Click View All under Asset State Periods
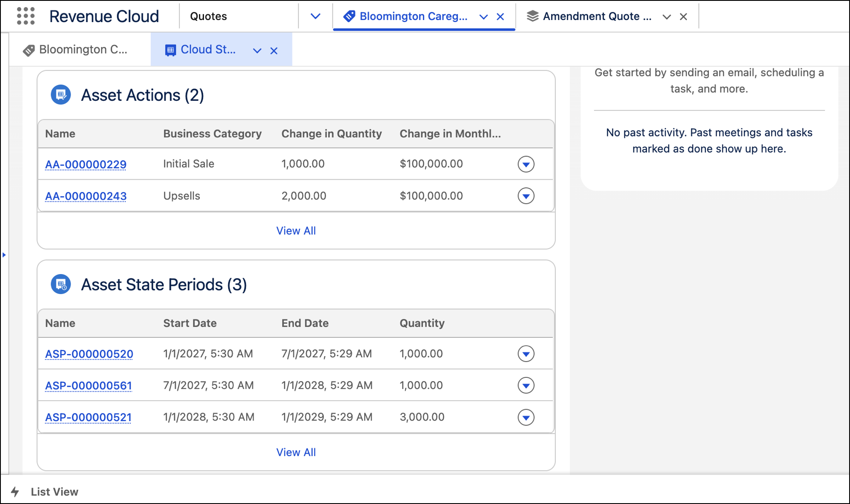The image size is (850, 504). [296, 453]
